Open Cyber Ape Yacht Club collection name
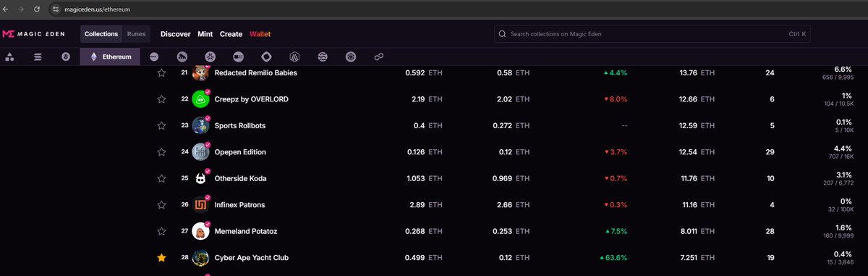The width and height of the screenshot is (868, 276). point(252,257)
